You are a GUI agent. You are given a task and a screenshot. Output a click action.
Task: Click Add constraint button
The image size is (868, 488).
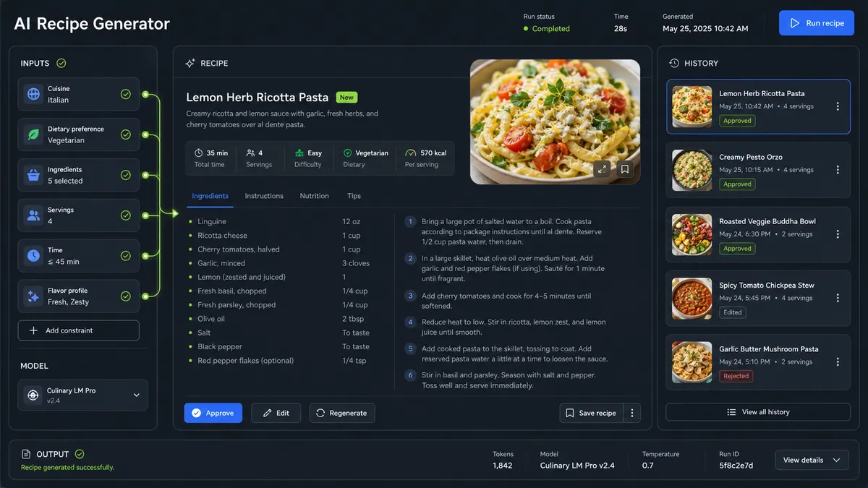click(x=79, y=330)
